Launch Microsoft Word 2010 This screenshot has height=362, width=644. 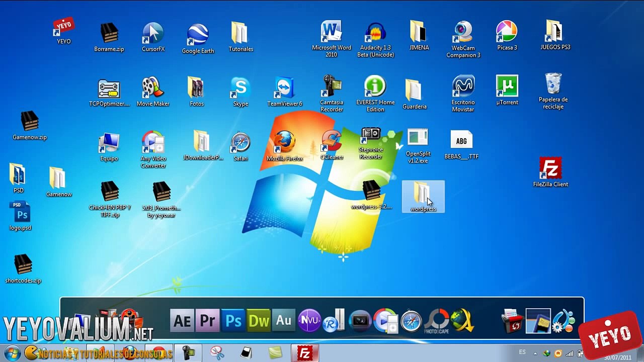(332, 39)
